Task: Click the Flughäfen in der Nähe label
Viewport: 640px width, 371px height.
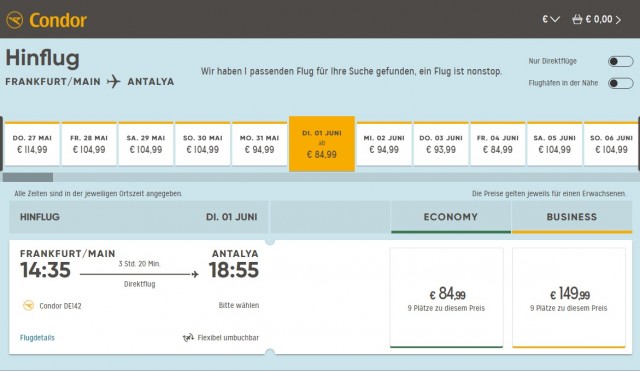Action: [563, 83]
